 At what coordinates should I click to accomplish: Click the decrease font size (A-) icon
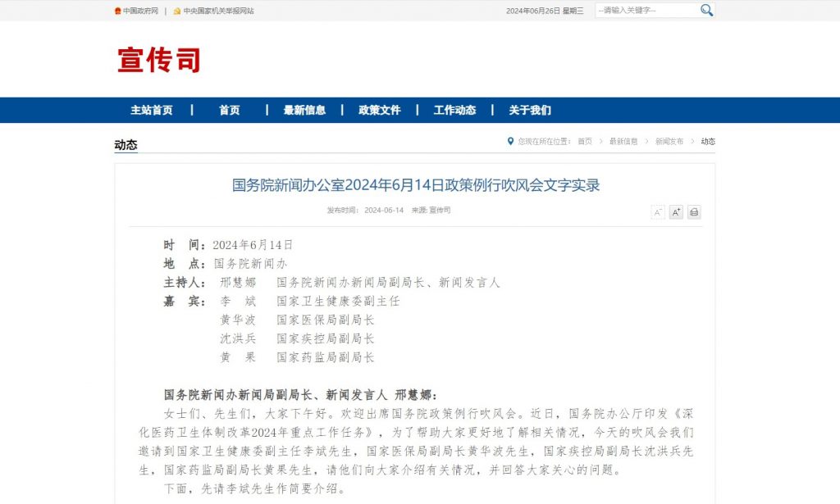click(658, 212)
